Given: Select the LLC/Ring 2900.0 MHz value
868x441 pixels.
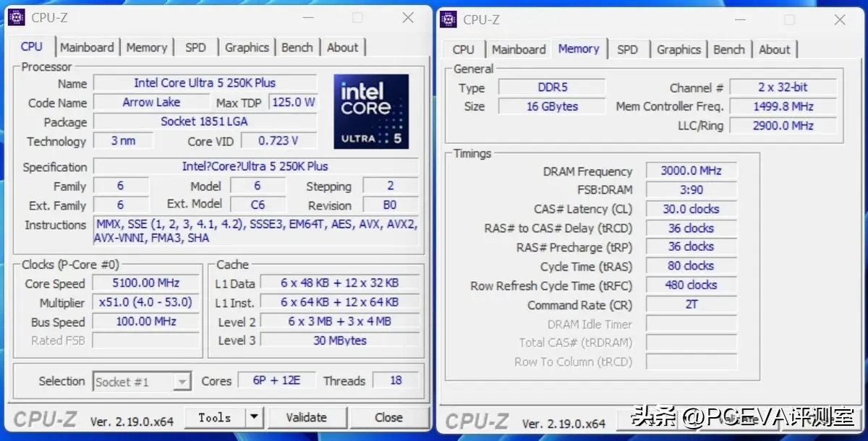Looking at the screenshot, I should point(783,125).
